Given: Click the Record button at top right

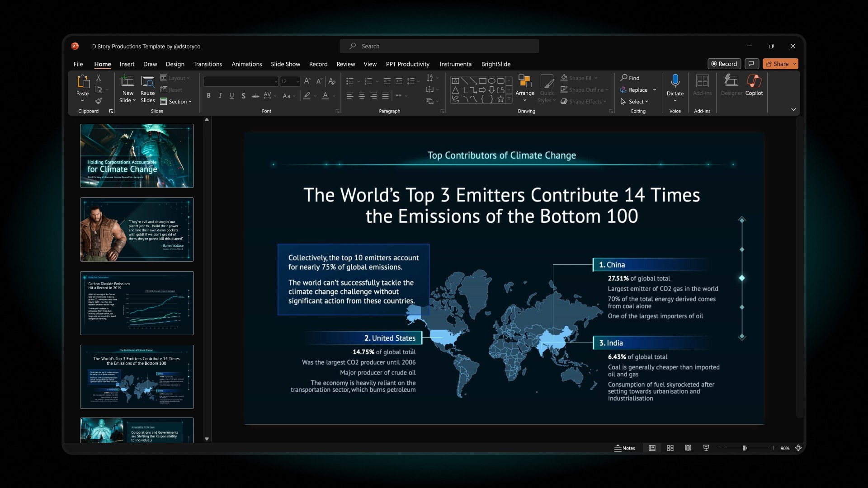Looking at the screenshot, I should click(724, 64).
